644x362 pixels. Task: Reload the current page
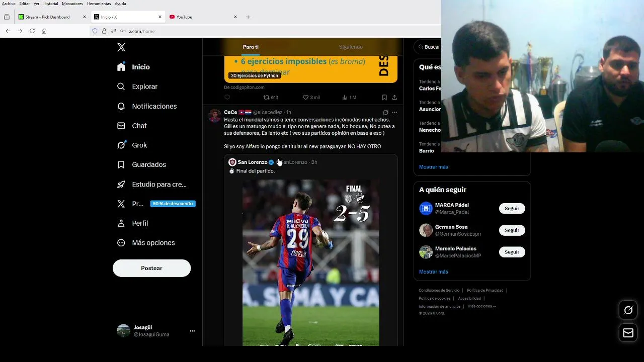tap(32, 31)
